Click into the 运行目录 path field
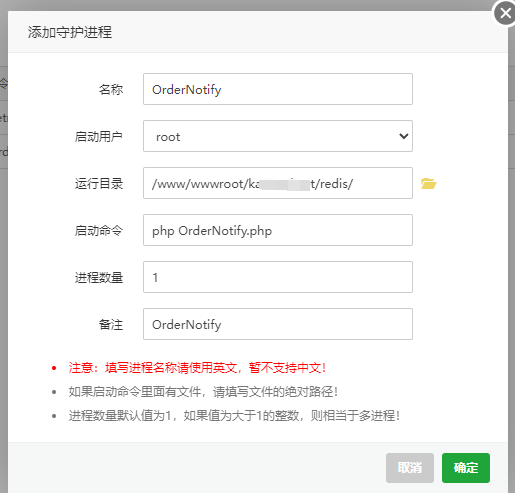The image size is (515, 493). [278, 183]
